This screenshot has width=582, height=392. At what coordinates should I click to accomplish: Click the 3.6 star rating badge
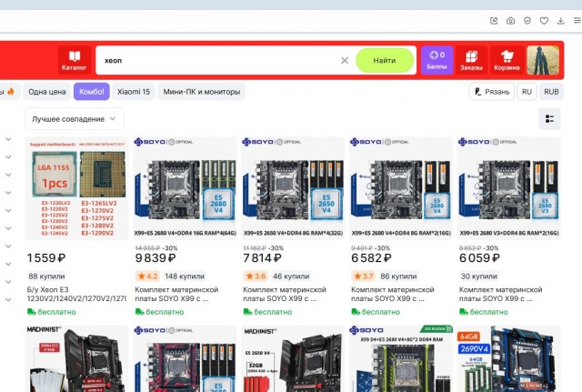pyautogui.click(x=256, y=276)
